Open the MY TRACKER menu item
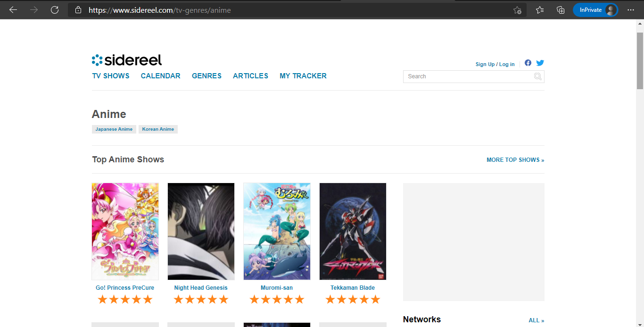The image size is (644, 327). point(303,76)
